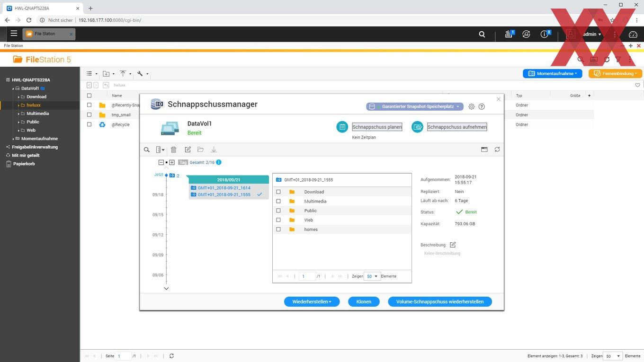Open background tasks icon in top bar

509,34
